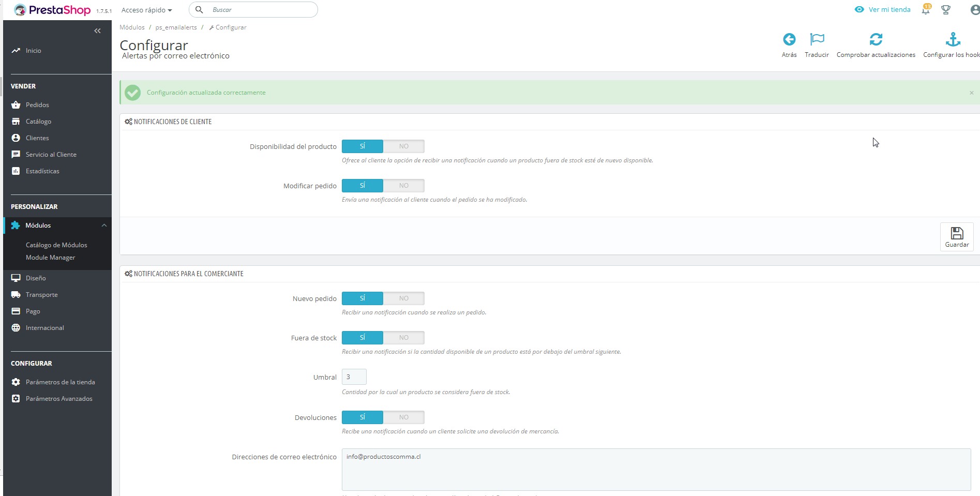Click the Configurar los hooks anchor icon
The height and width of the screenshot is (496, 980).
pos(953,39)
